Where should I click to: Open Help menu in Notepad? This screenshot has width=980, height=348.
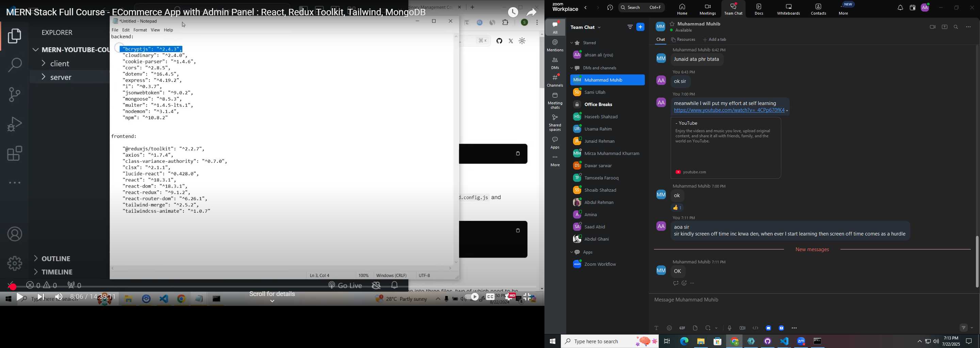pyautogui.click(x=168, y=30)
